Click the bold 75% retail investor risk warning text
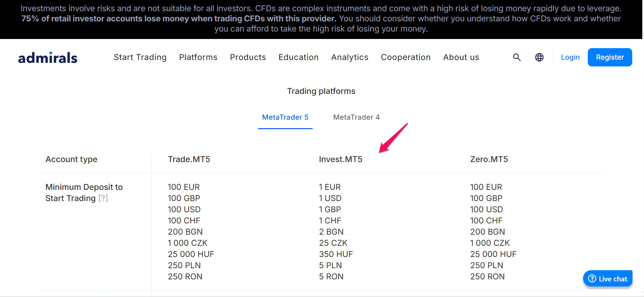The width and height of the screenshot is (644, 297). 179,19
